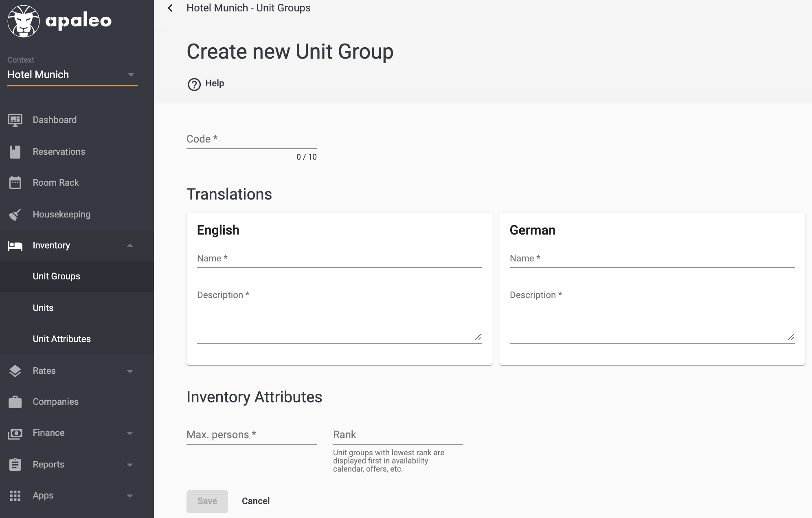Go back using the left chevron arrow
Screen dimensions: 812x518
[x=170, y=8]
